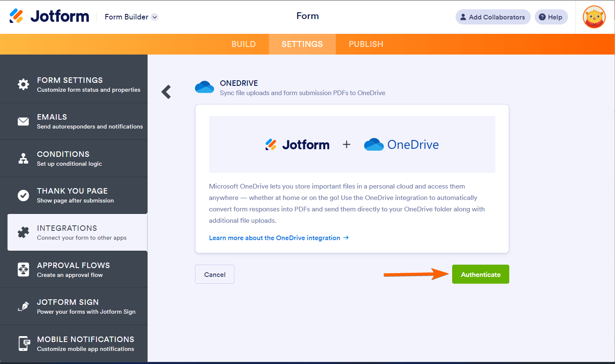
Task: Click the 'Sync file uploads' description text
Action: tap(302, 93)
